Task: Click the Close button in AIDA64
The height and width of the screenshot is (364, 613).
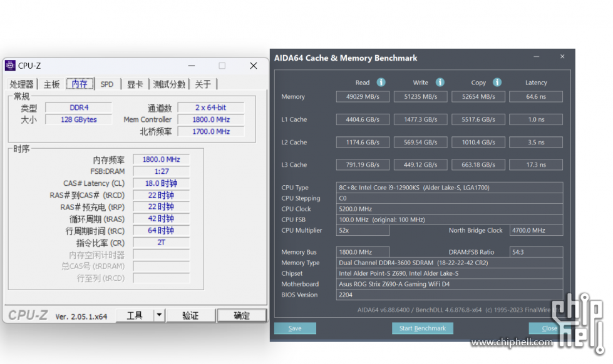Action: click(549, 328)
